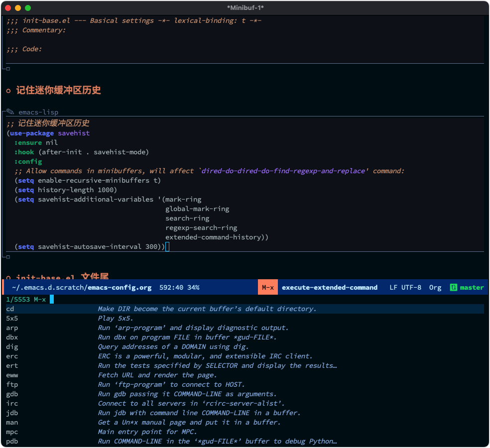Click savehist-autosave-interval 300 line
Viewport: 490px width, 448px height.
[x=90, y=247]
